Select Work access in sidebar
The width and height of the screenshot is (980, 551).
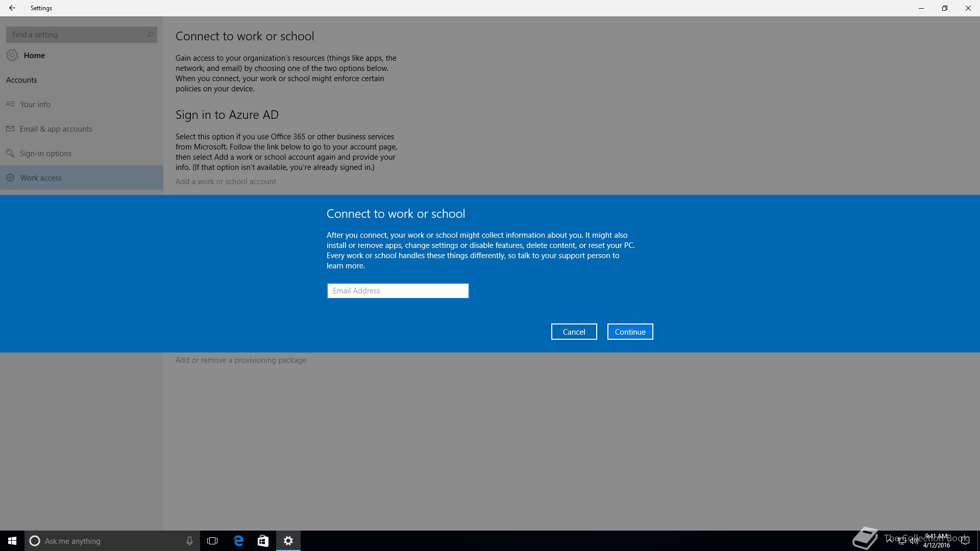point(41,178)
